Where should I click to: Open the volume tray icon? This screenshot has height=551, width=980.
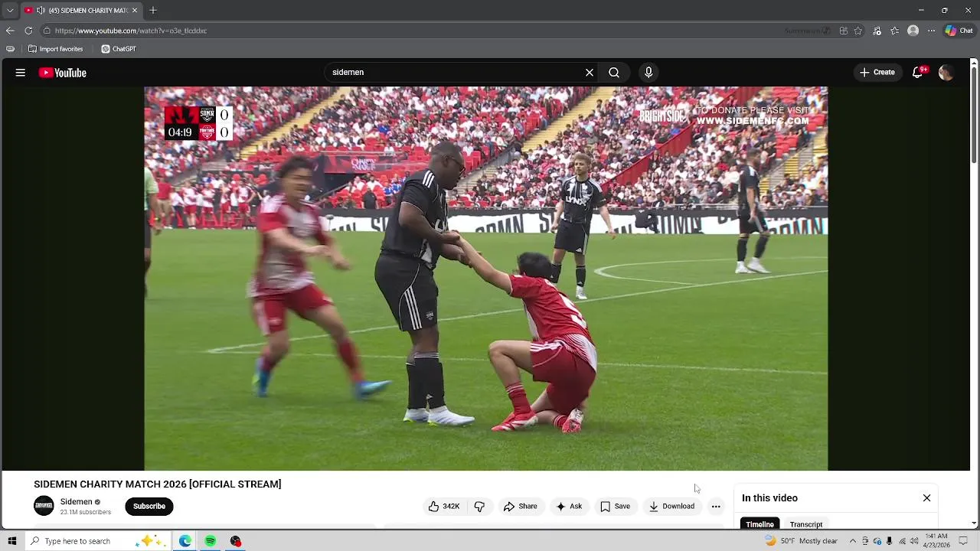(914, 541)
